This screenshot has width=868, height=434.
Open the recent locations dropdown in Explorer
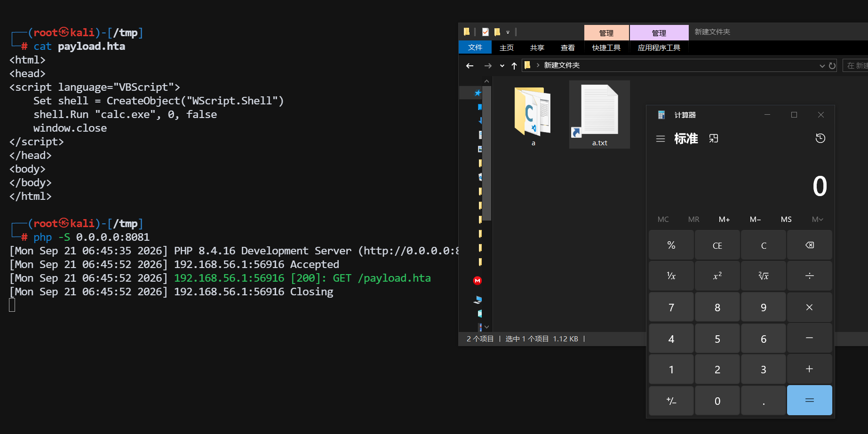(502, 66)
